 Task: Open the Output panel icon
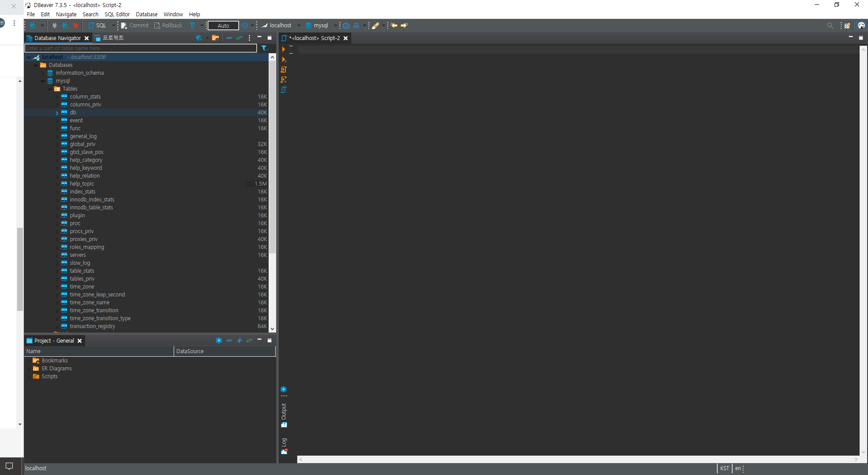[x=284, y=424]
